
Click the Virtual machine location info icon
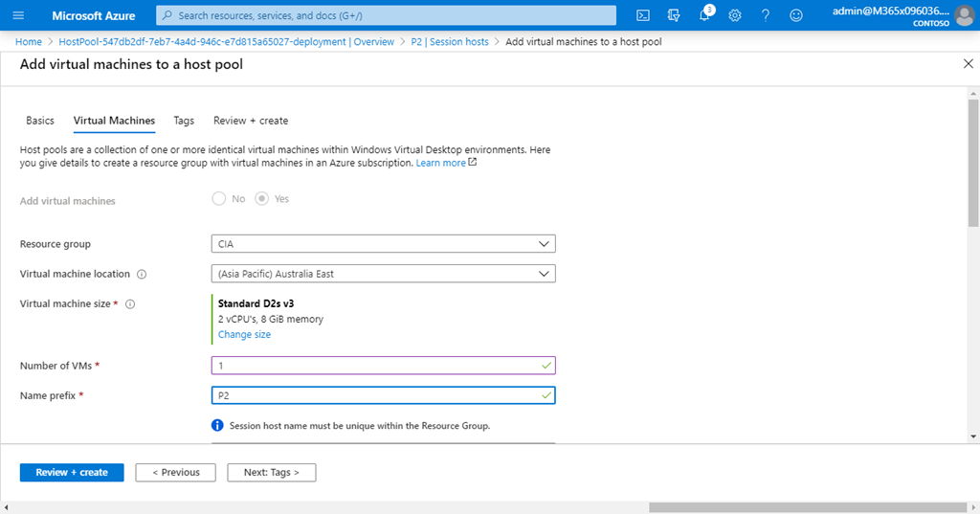(x=142, y=274)
